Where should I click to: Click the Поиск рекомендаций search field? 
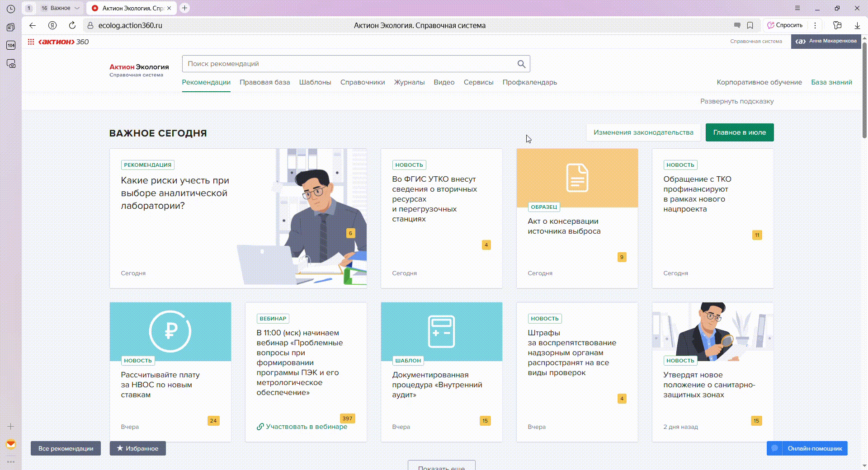(x=348, y=64)
